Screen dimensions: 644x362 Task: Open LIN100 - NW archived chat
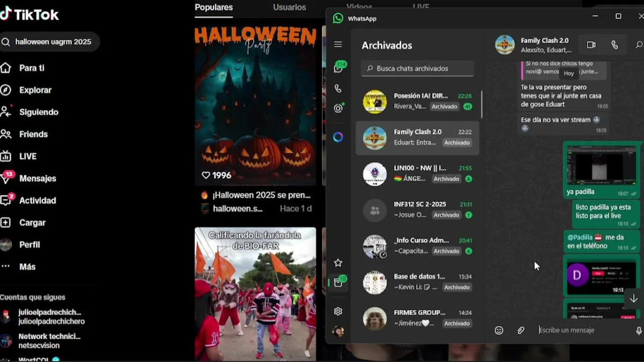(x=418, y=173)
